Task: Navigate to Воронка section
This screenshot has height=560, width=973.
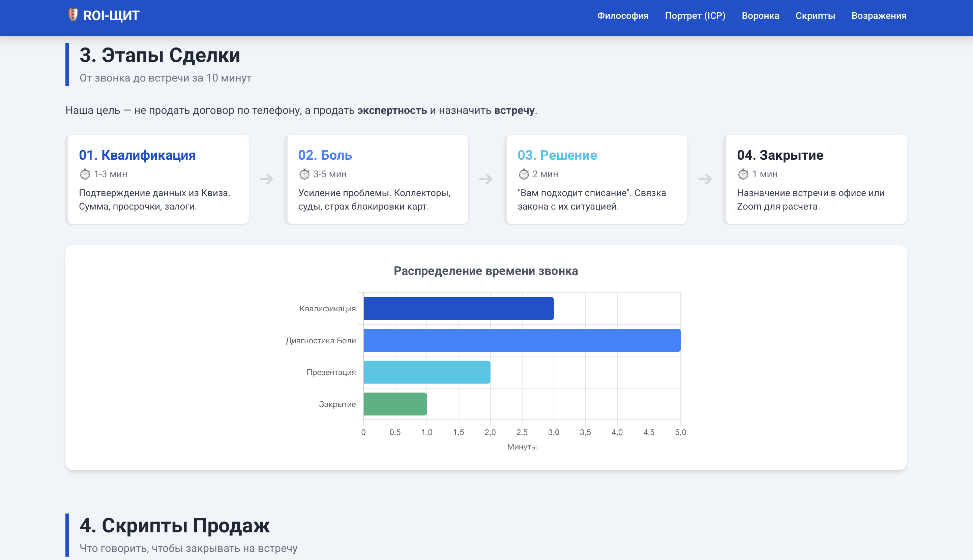Action: click(x=760, y=16)
